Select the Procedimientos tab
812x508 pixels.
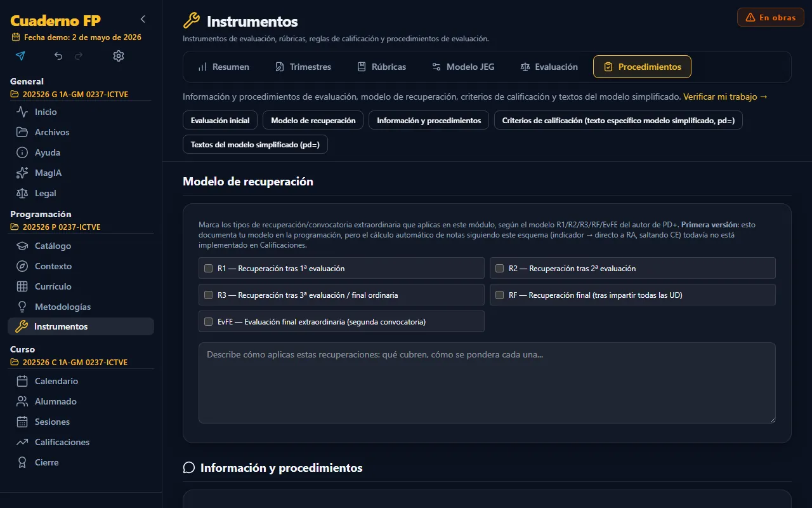click(642, 67)
